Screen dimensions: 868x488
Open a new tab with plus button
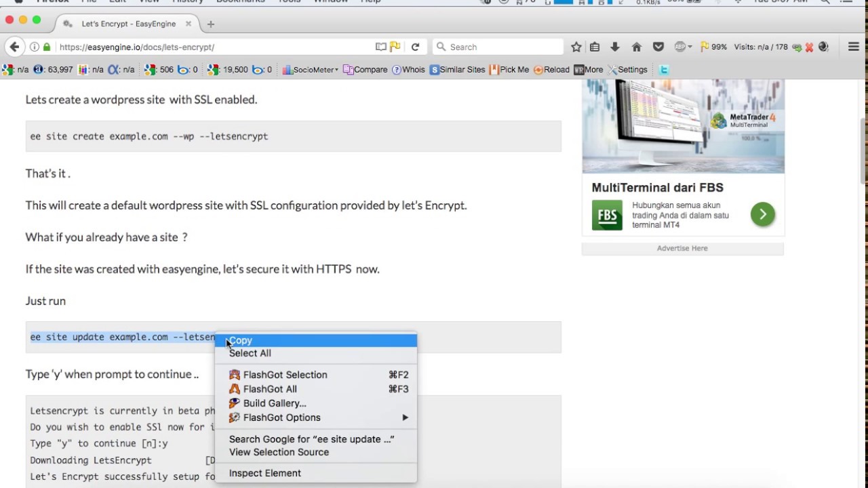click(x=211, y=24)
